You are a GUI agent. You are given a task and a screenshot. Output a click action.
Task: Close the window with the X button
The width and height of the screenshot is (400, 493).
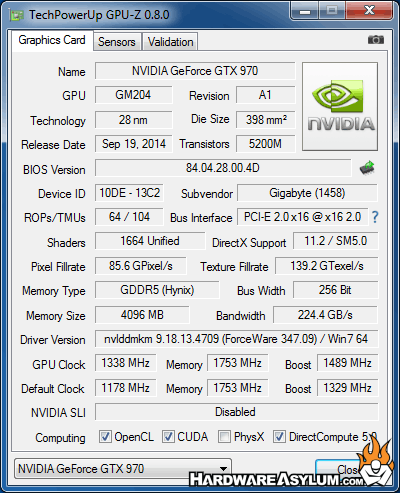[x=369, y=11]
